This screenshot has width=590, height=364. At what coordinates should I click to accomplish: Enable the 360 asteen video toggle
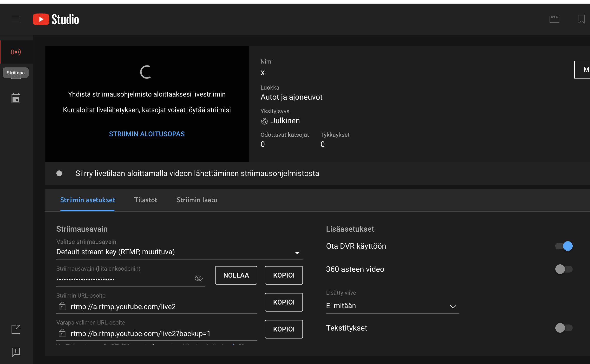[564, 269]
